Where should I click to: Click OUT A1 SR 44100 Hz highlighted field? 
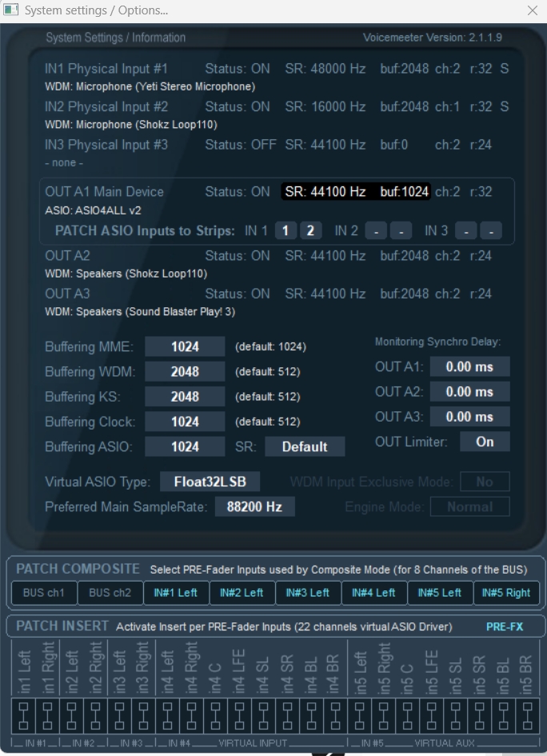356,192
